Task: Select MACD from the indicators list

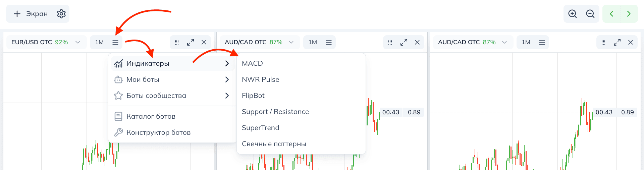Action: pyautogui.click(x=253, y=63)
